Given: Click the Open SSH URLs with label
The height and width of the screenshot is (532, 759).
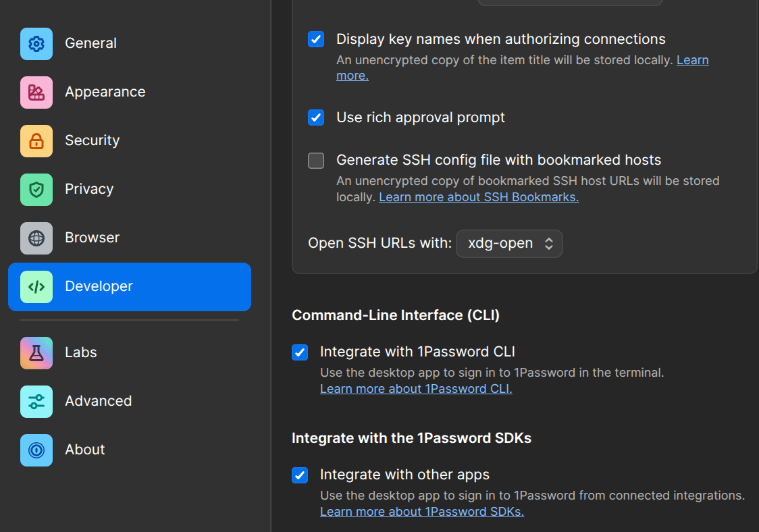Looking at the screenshot, I should click(380, 243).
